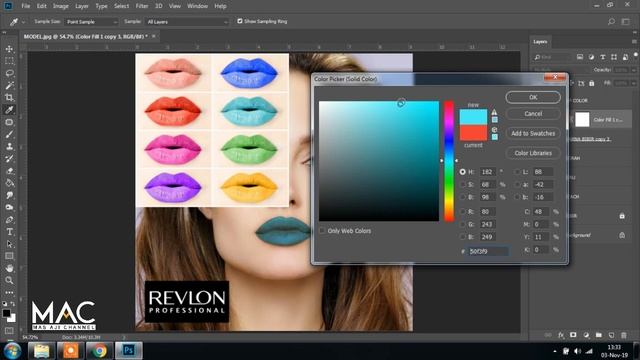640x360 pixels.
Task: Select the Horizontal Type tool
Action: (9, 232)
